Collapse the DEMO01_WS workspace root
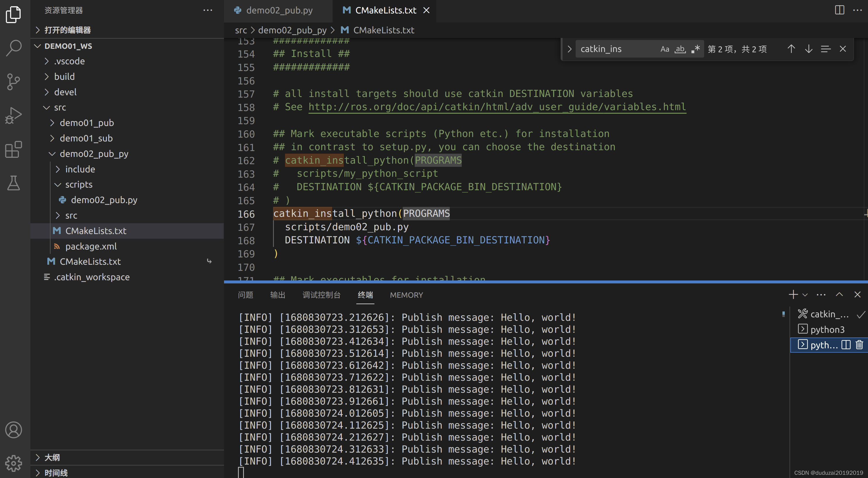The height and width of the screenshot is (478, 868). [x=127, y=46]
